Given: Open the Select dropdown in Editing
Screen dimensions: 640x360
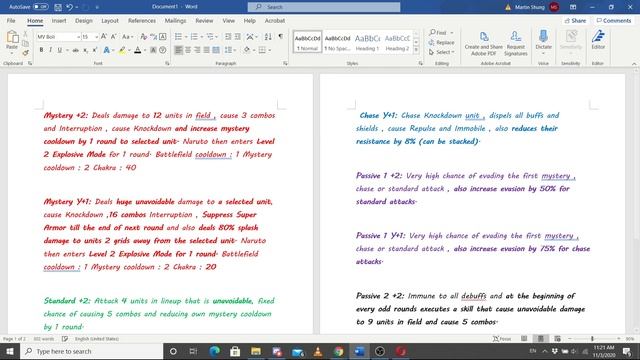Looking at the screenshot, I should click(442, 52).
